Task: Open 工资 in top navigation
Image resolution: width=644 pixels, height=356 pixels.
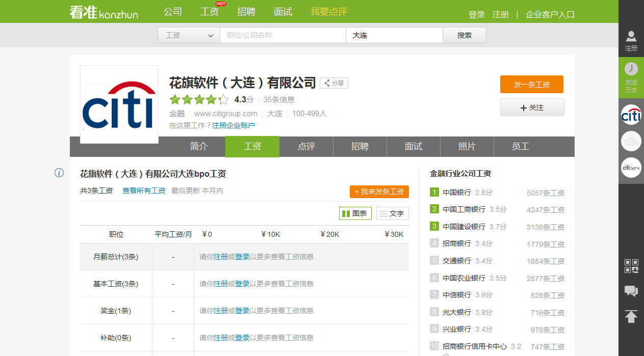Action: coord(210,12)
